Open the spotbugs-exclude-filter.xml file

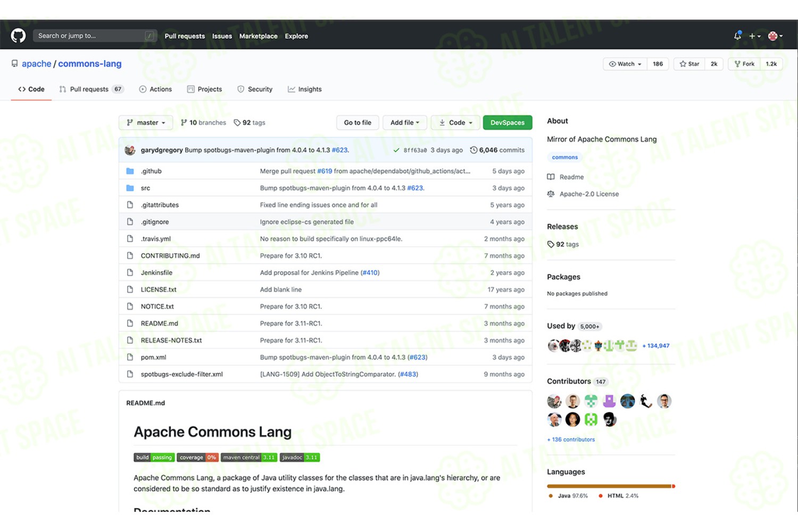(182, 374)
